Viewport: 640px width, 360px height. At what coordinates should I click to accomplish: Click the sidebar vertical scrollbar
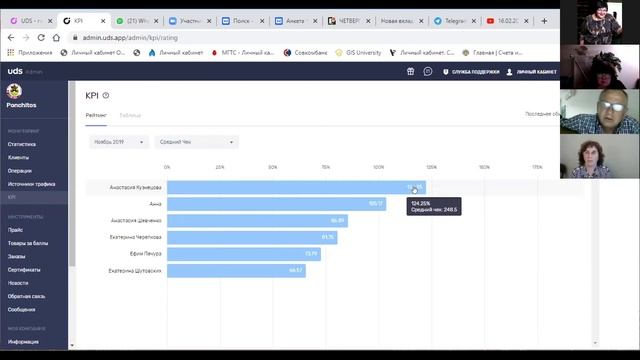coord(72,174)
